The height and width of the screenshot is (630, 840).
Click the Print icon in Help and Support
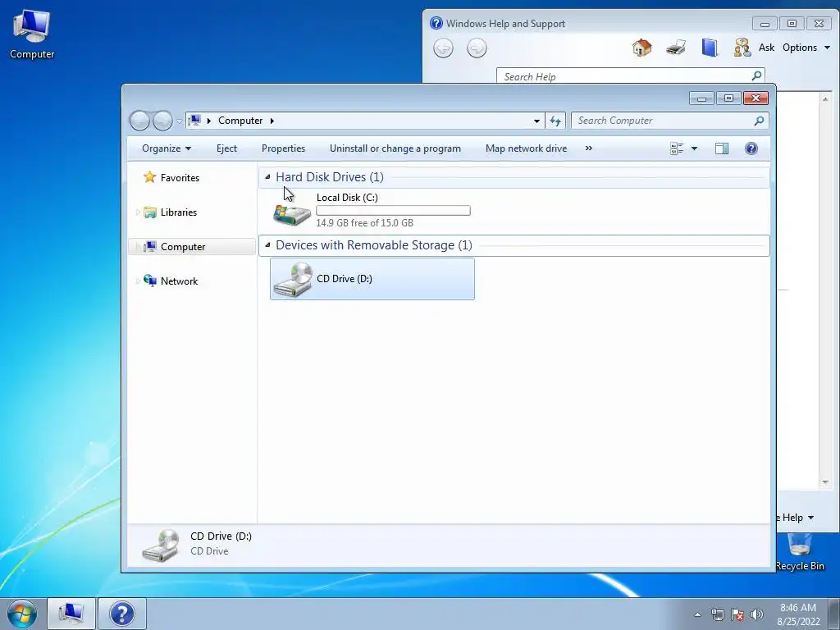[676, 48]
